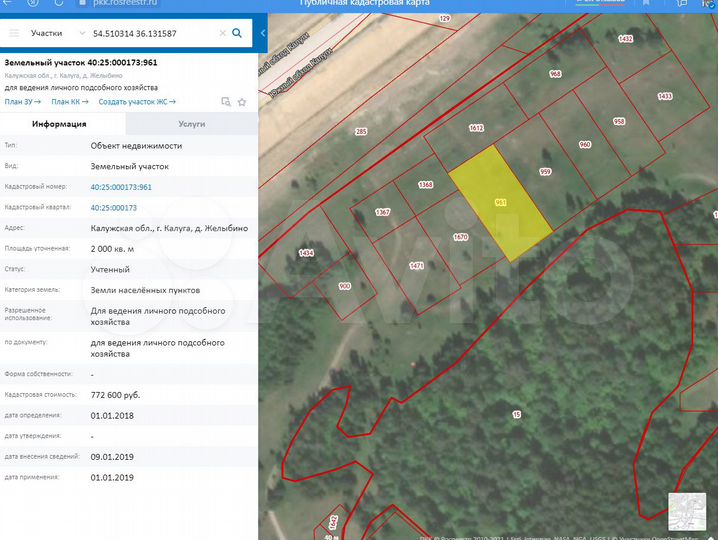Open cadastral number 40:25:000173:961 link
Viewport: 718px width, 540px height.
(121, 187)
